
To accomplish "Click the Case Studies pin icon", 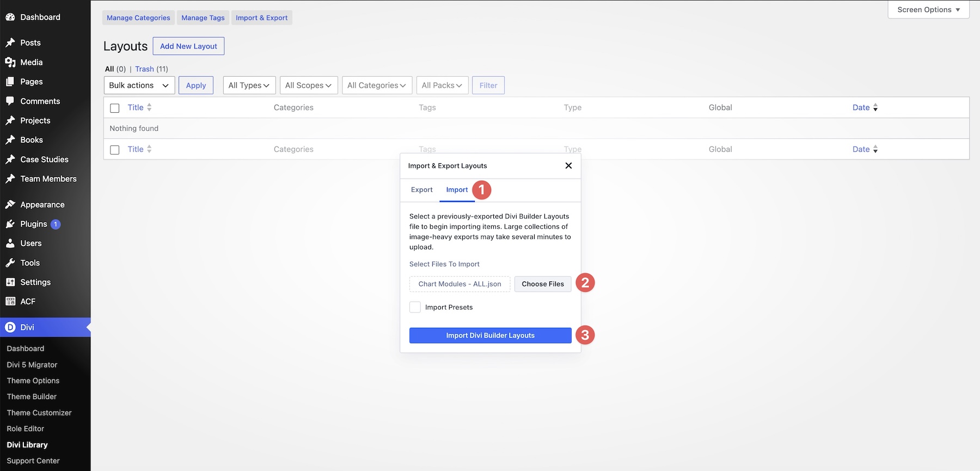I will pos(10,160).
